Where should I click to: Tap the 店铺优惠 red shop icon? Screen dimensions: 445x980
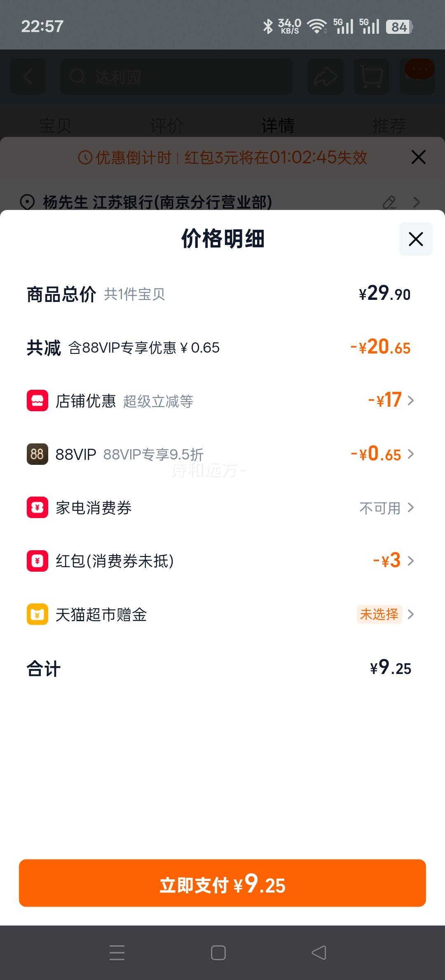(x=37, y=400)
